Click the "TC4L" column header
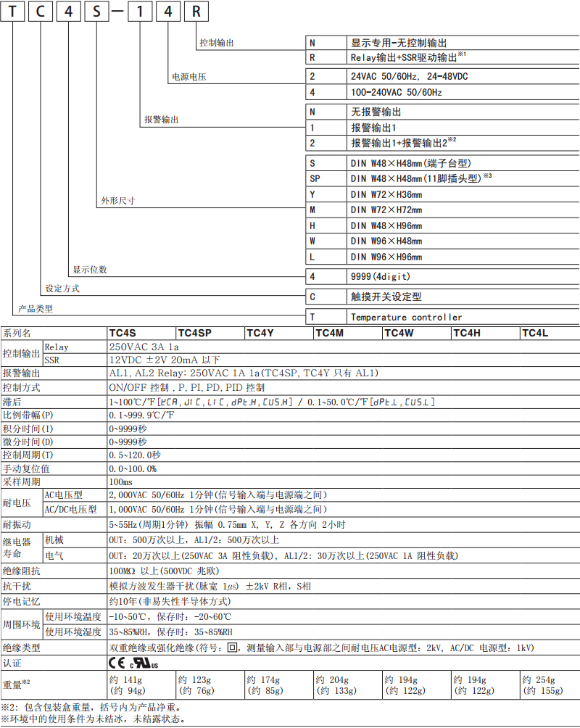Image resolution: width=580 pixels, height=728 pixels. (535, 333)
